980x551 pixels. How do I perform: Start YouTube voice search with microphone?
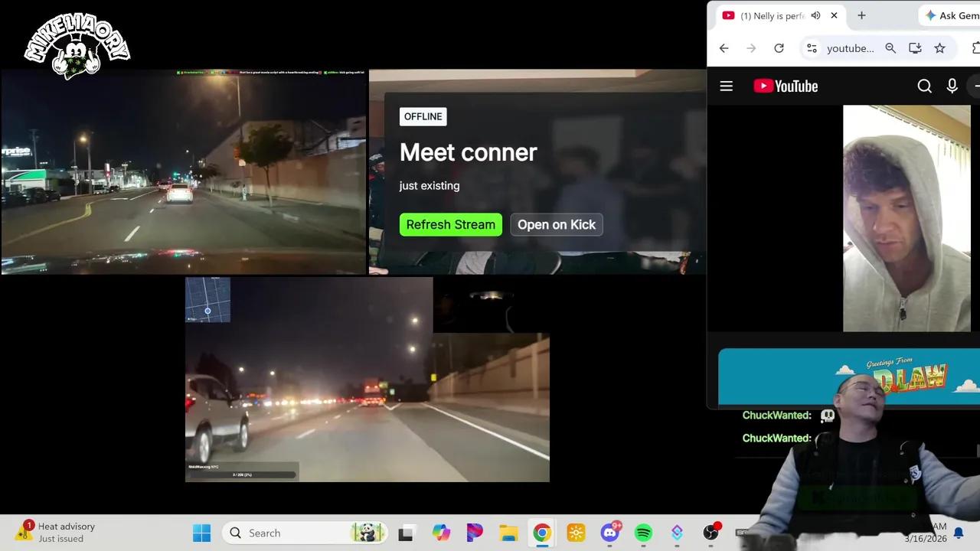tap(952, 86)
